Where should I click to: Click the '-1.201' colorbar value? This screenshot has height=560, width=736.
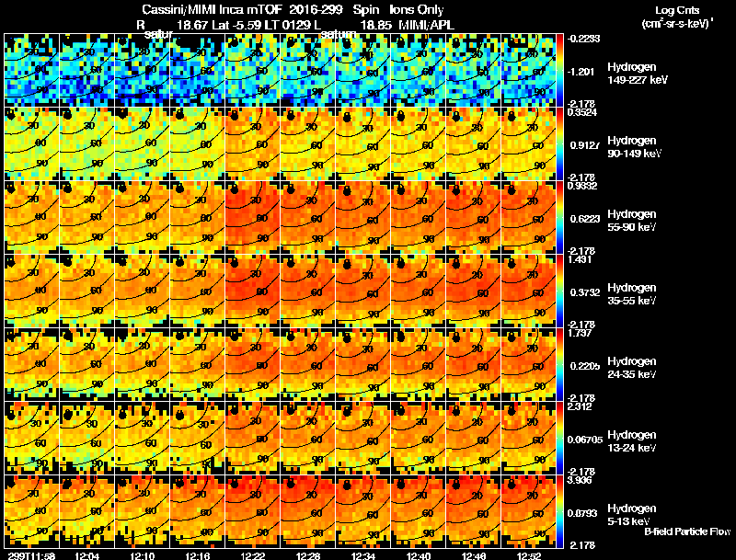tap(581, 72)
